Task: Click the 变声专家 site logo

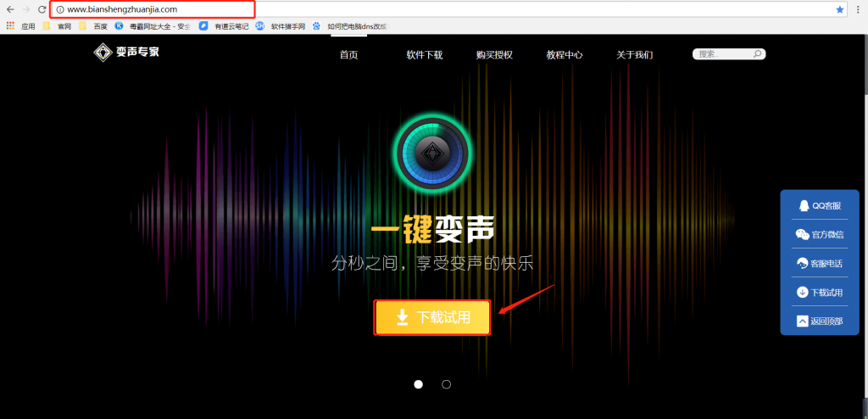Action: coord(126,53)
